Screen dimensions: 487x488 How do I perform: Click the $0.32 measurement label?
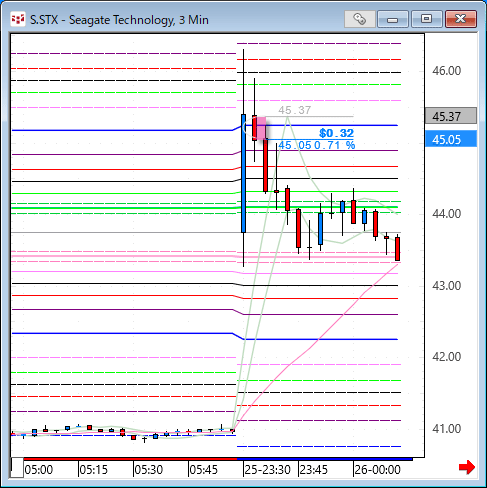click(x=336, y=133)
